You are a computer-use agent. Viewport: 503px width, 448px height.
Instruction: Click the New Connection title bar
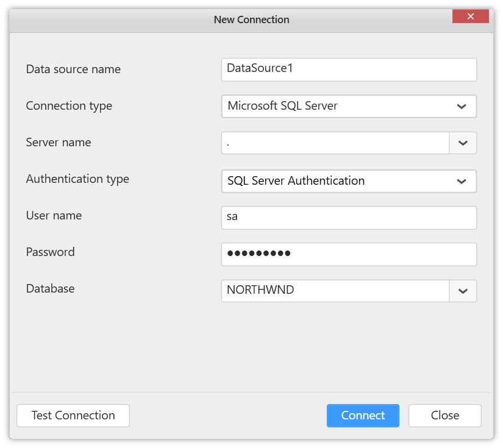(x=251, y=20)
